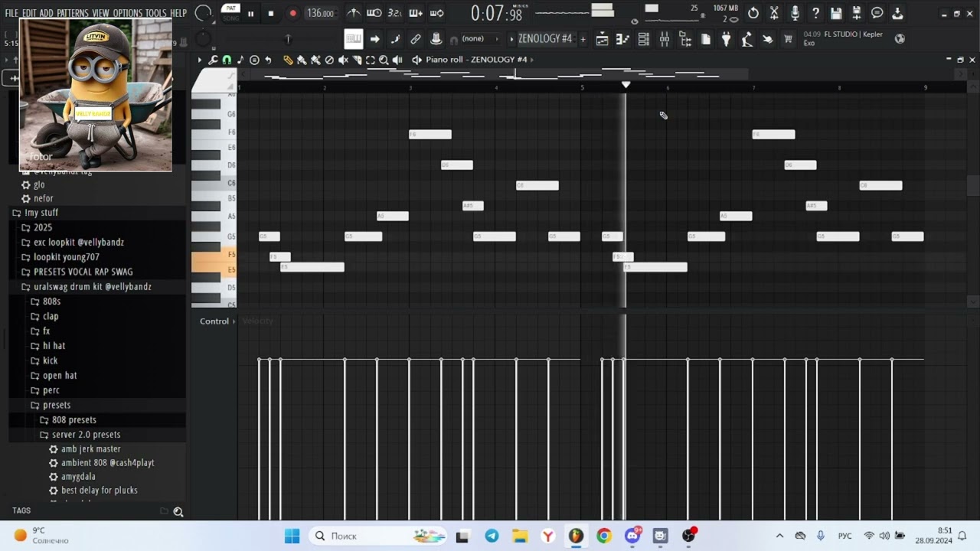Select the Delete tool in piano roll
Image resolution: width=980 pixels, height=551 pixels.
pos(329,60)
